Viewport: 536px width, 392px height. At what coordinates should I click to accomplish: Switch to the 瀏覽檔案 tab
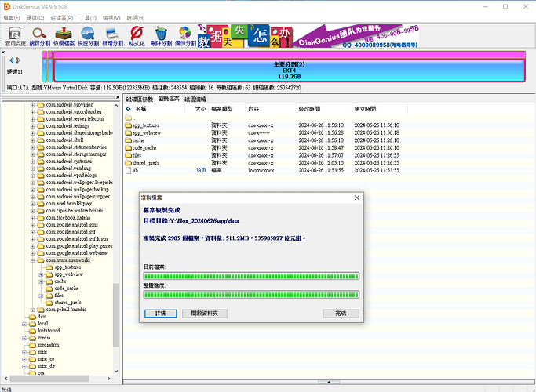pos(169,99)
